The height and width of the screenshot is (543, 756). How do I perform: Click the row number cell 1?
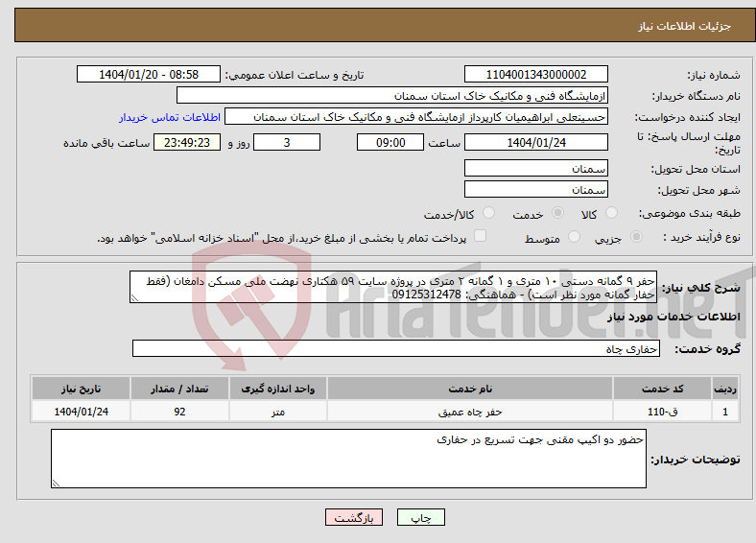pyautogui.click(x=725, y=412)
